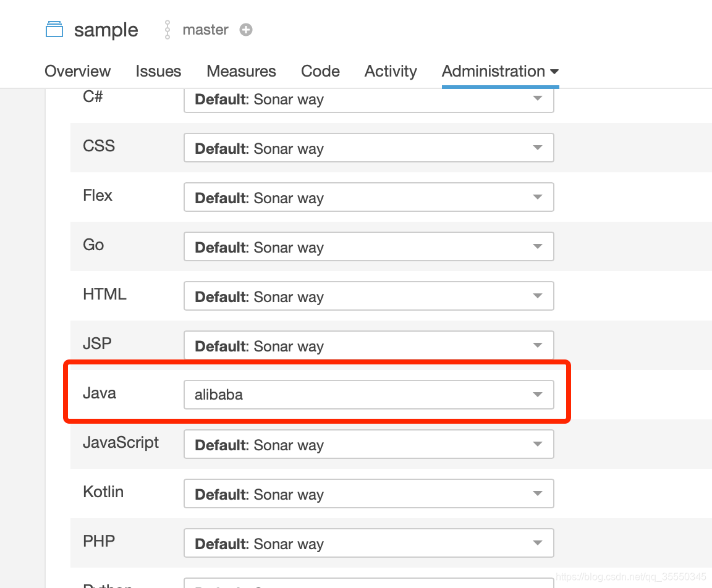Viewport: 712px width, 588px height.
Task: Click the CSS language label
Action: click(99, 146)
